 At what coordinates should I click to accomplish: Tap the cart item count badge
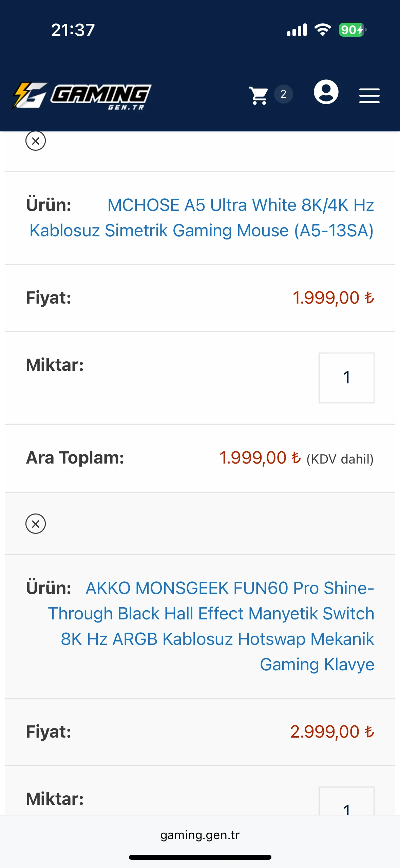click(283, 94)
